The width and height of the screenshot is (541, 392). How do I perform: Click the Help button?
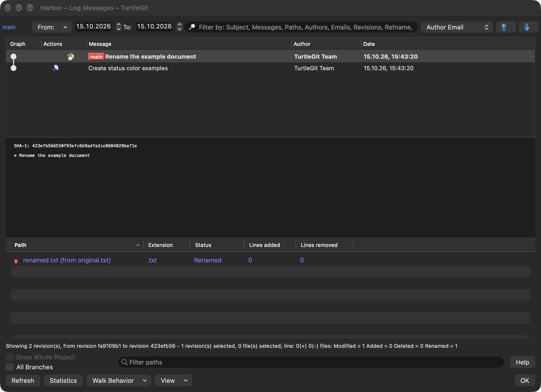click(522, 362)
